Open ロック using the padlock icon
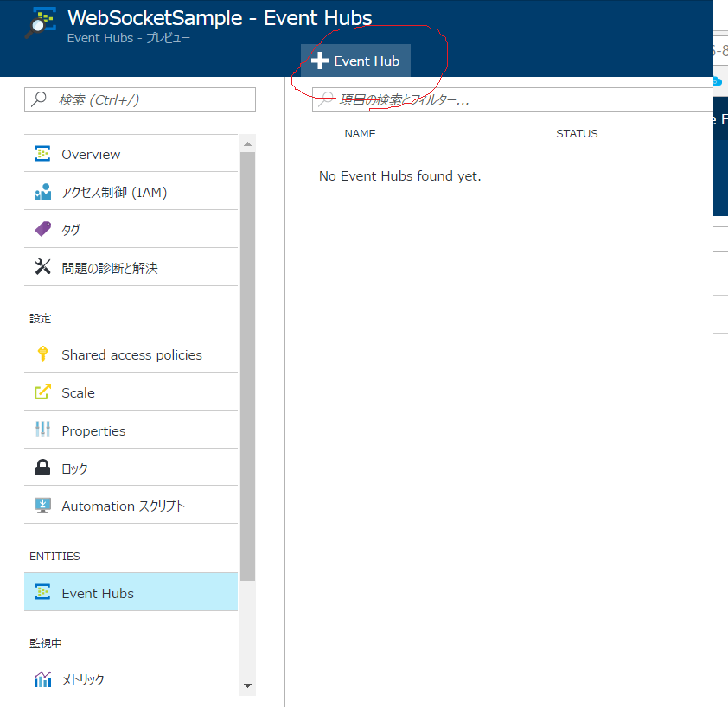Viewport: 728px width, 707px height. [42, 468]
